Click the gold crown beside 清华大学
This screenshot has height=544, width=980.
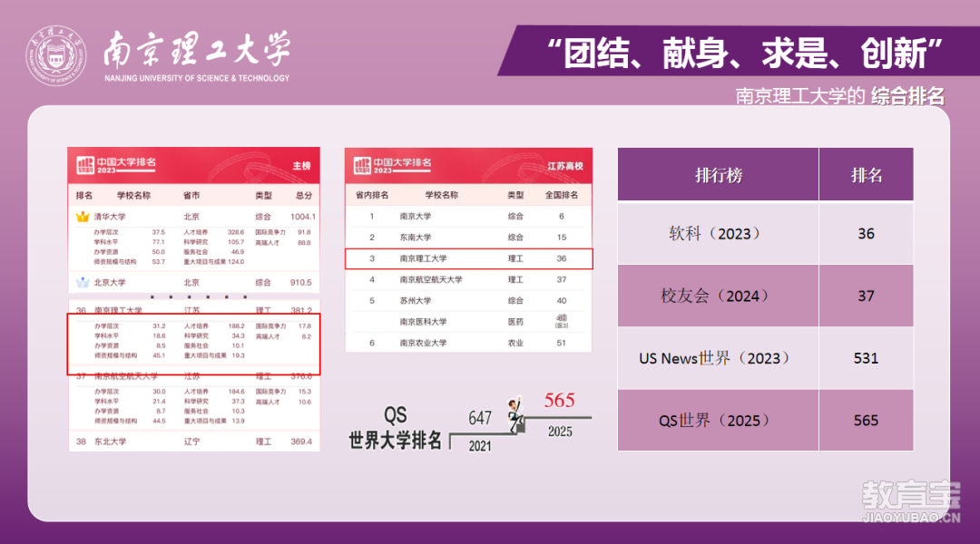click(83, 217)
